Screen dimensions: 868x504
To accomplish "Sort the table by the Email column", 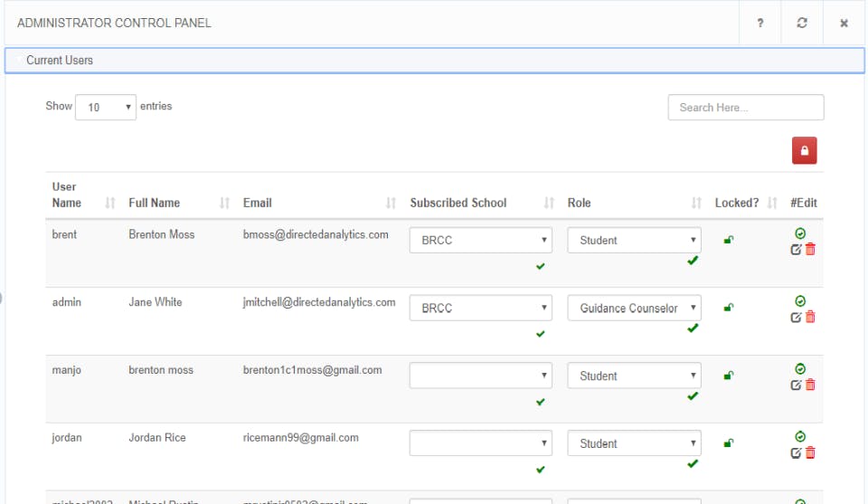I will pos(258,203).
